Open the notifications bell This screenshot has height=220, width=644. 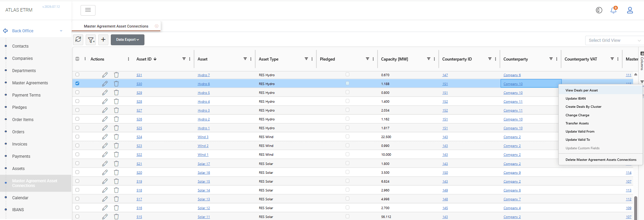[x=613, y=10]
